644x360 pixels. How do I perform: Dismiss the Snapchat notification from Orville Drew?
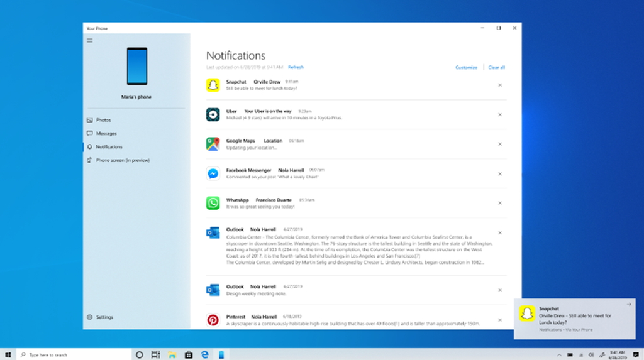tap(500, 85)
